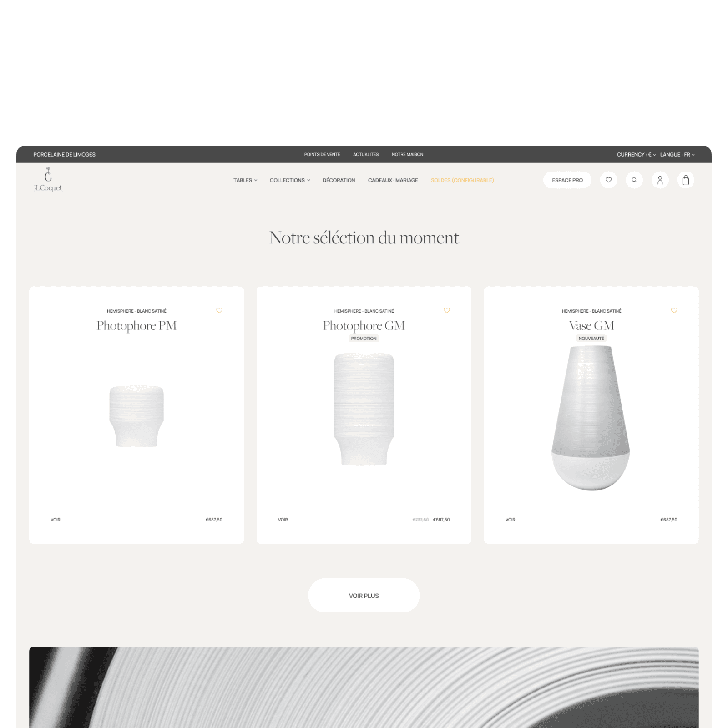
Task: Open the wishlist heart icon in header
Action: (608, 180)
